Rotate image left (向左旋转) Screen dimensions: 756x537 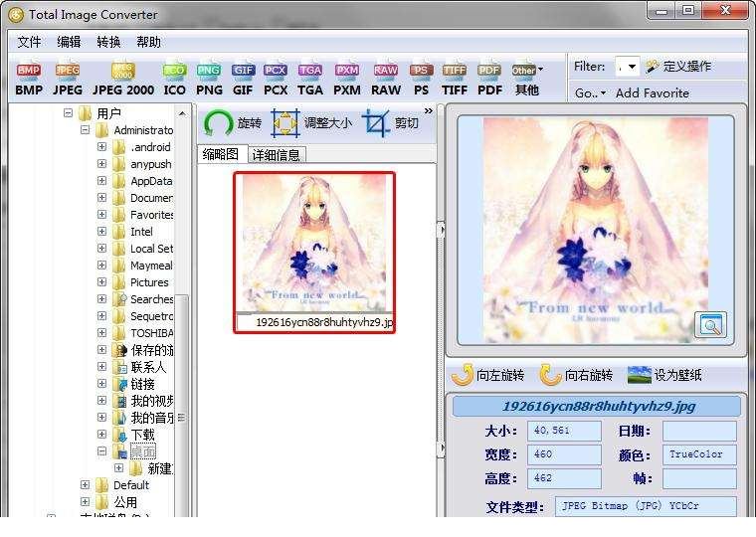point(488,375)
